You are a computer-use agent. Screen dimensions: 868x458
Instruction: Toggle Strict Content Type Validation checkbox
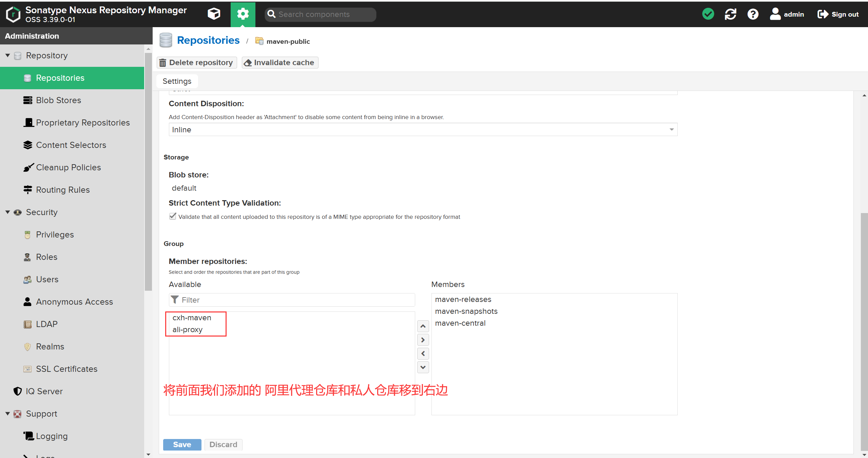click(x=173, y=216)
